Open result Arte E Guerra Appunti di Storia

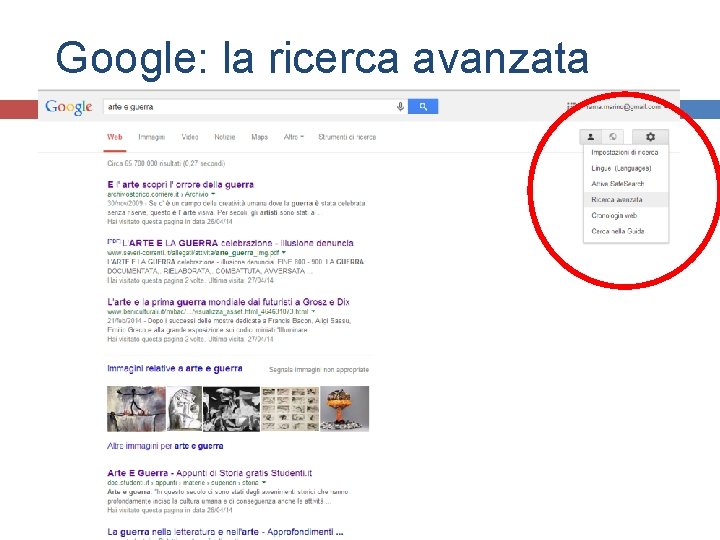pos(209,473)
